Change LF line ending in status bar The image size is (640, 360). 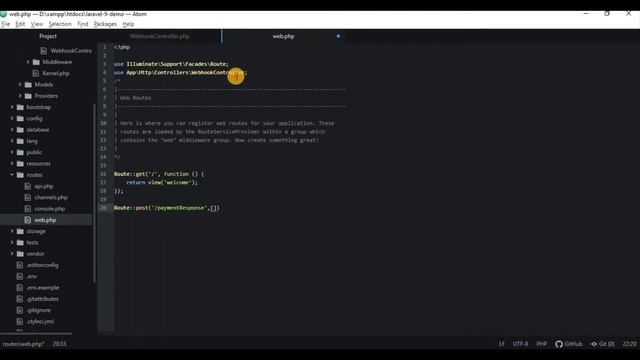coord(502,344)
